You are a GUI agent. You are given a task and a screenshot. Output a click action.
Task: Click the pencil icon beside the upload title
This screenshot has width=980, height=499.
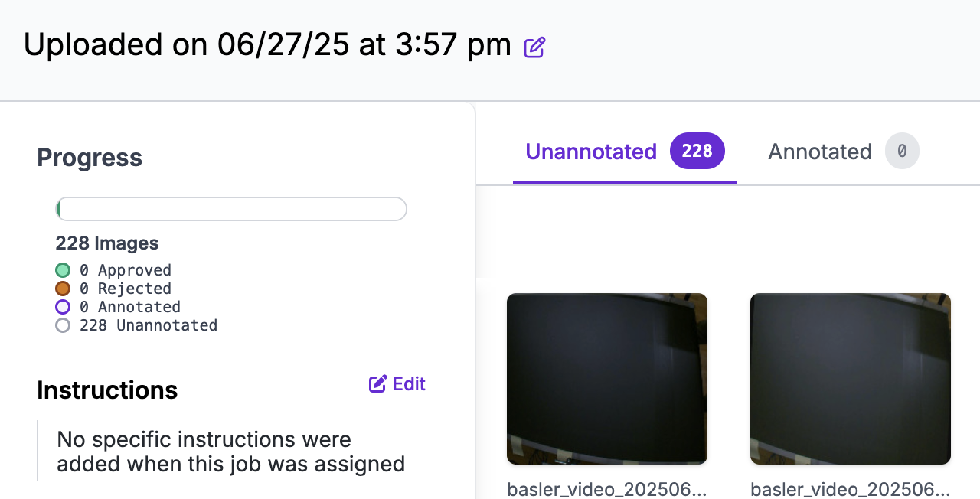coord(534,47)
